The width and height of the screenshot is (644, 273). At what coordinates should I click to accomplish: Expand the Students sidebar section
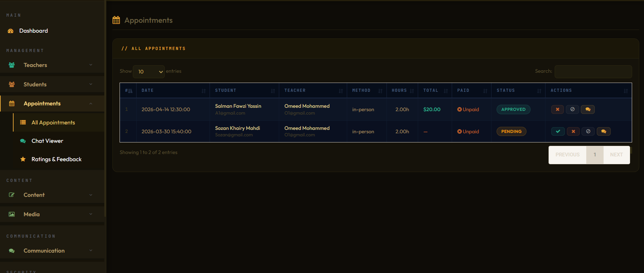click(52, 84)
